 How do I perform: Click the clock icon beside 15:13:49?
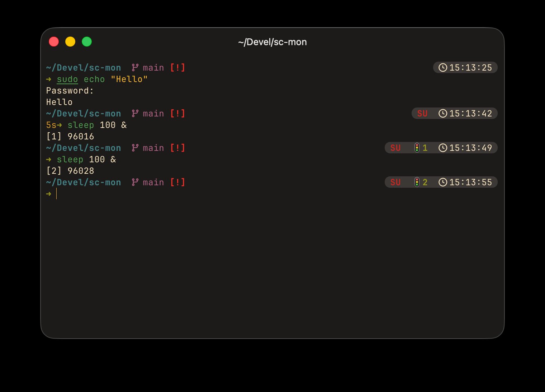(x=443, y=148)
